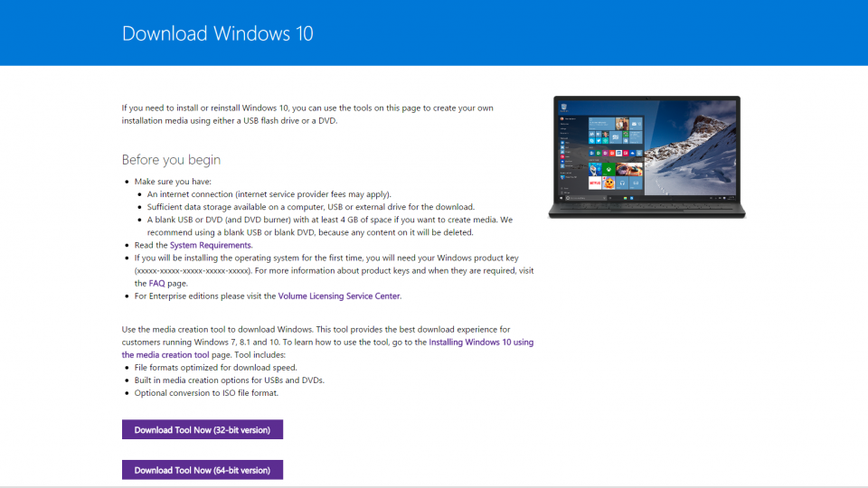Click 'File formats optimized for download speed.'

tap(216, 368)
